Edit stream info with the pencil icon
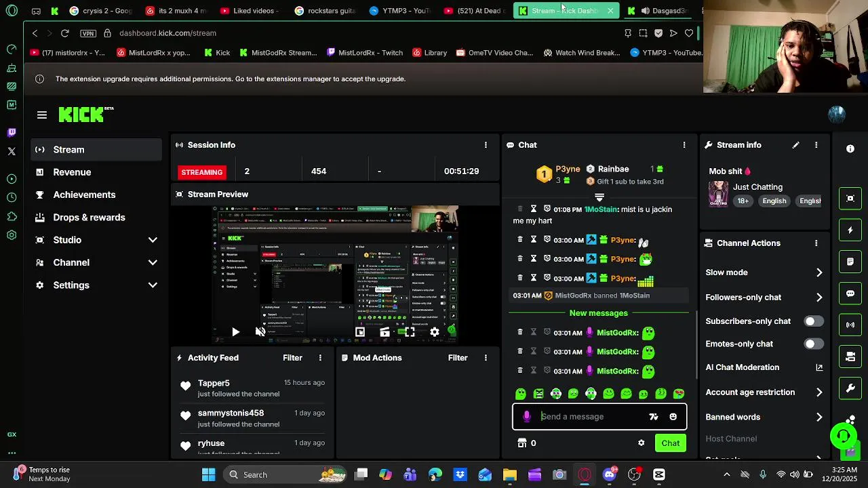The height and width of the screenshot is (488, 868). tap(796, 145)
